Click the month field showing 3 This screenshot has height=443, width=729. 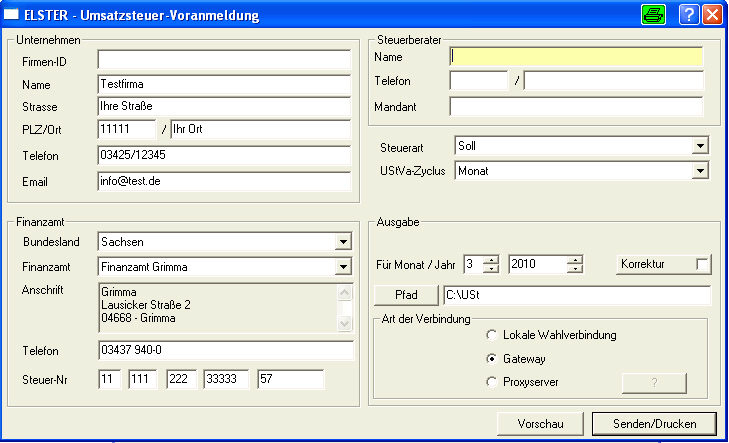pos(473,264)
